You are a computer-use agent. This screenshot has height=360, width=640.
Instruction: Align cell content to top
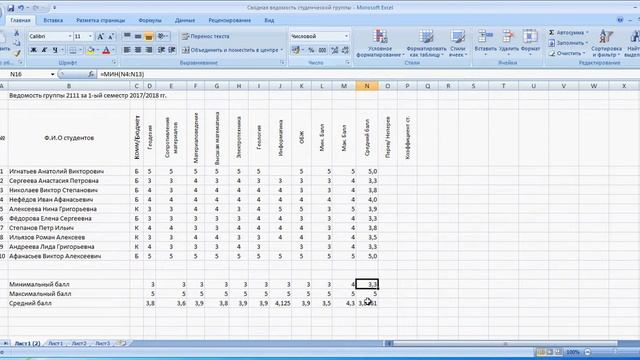pyautogui.click(x=127, y=36)
